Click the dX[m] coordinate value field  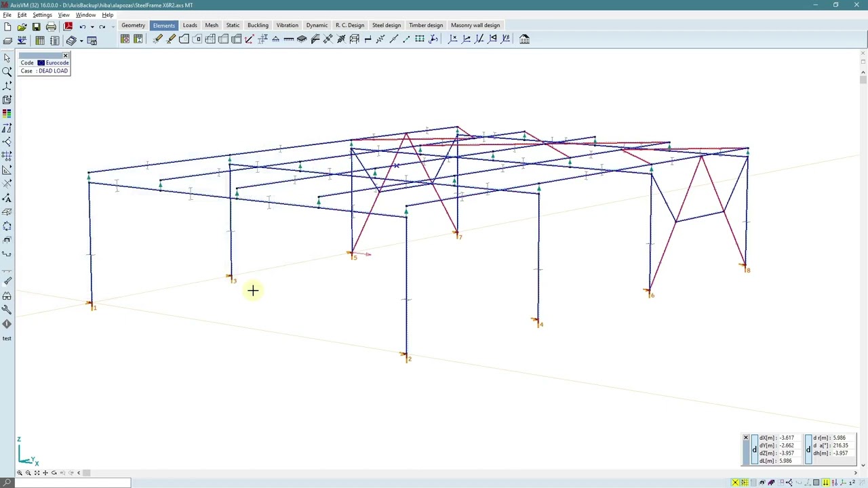point(789,439)
